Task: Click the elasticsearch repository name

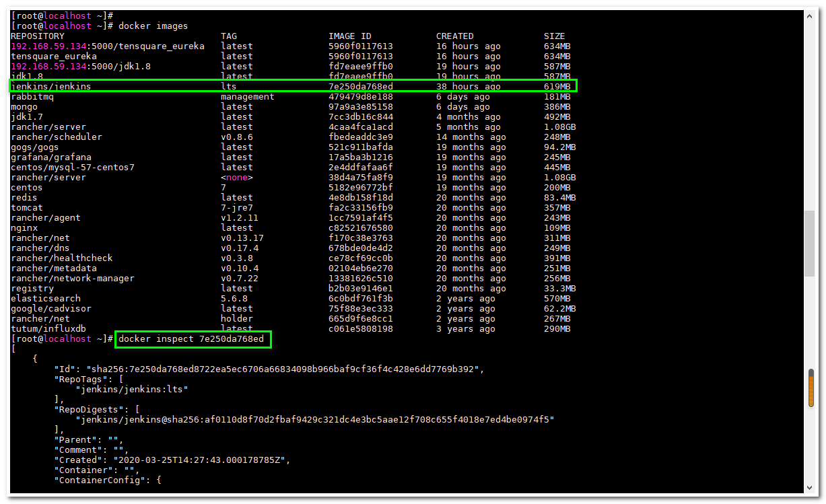Action: coord(46,298)
